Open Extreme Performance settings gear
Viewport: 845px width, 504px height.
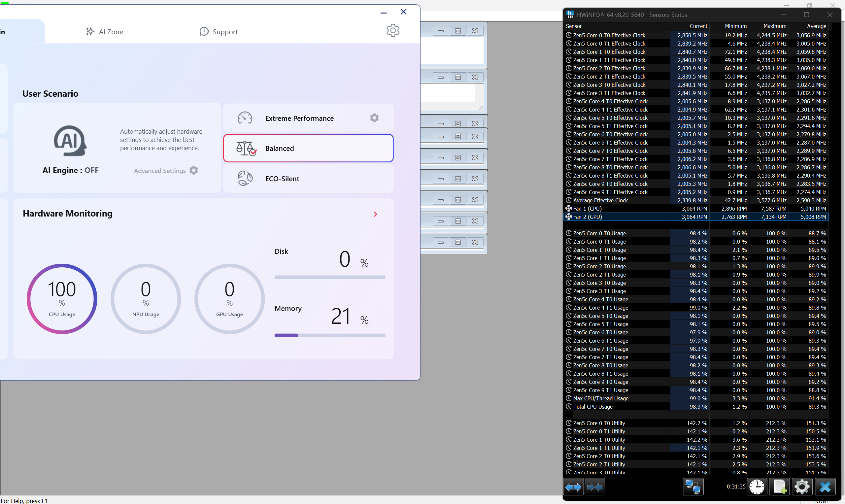[x=374, y=118]
